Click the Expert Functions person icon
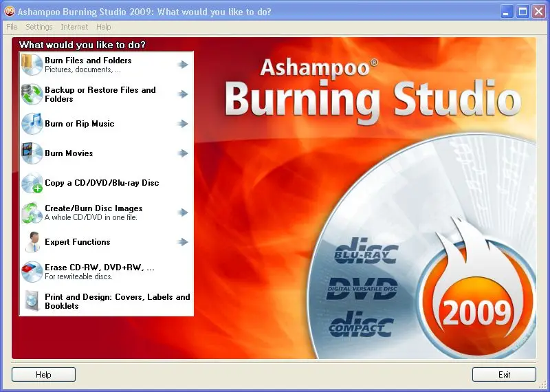The width and height of the screenshot is (550, 392). (33, 242)
